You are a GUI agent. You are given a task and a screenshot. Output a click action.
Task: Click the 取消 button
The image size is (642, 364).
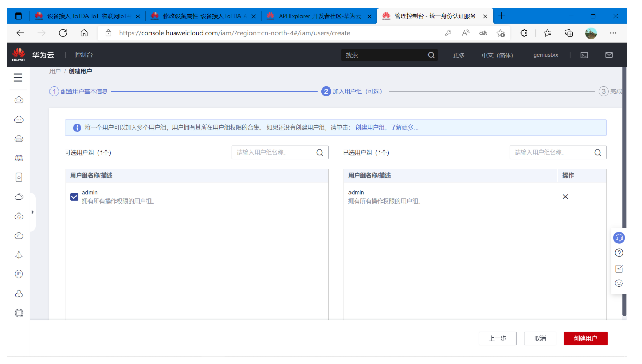(540, 338)
